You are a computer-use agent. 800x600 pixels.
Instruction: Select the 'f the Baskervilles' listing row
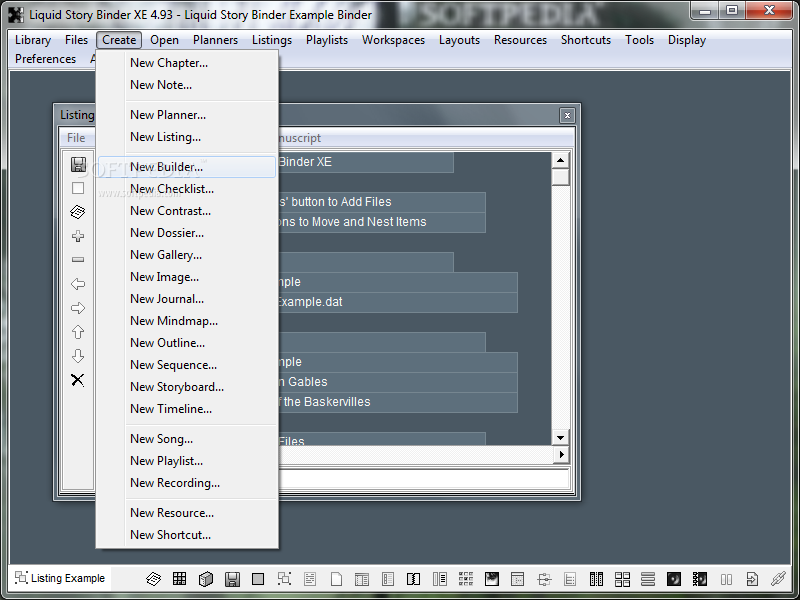click(398, 402)
